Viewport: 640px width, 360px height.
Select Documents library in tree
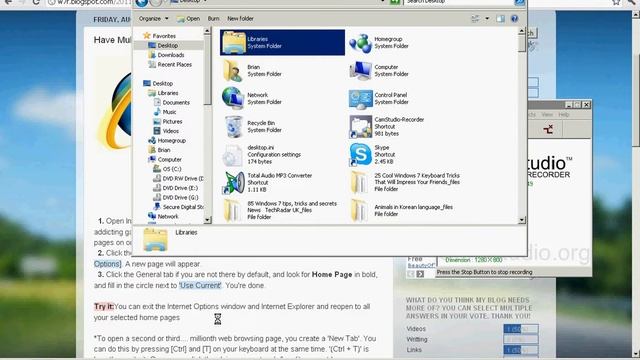pos(172,102)
